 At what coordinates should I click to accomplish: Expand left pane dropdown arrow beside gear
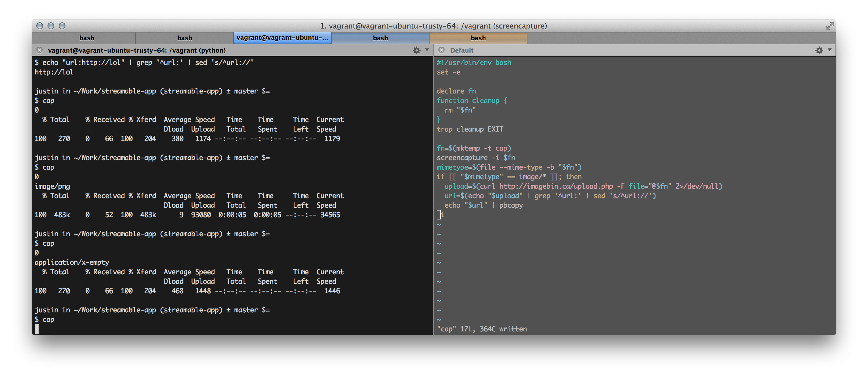(x=427, y=50)
